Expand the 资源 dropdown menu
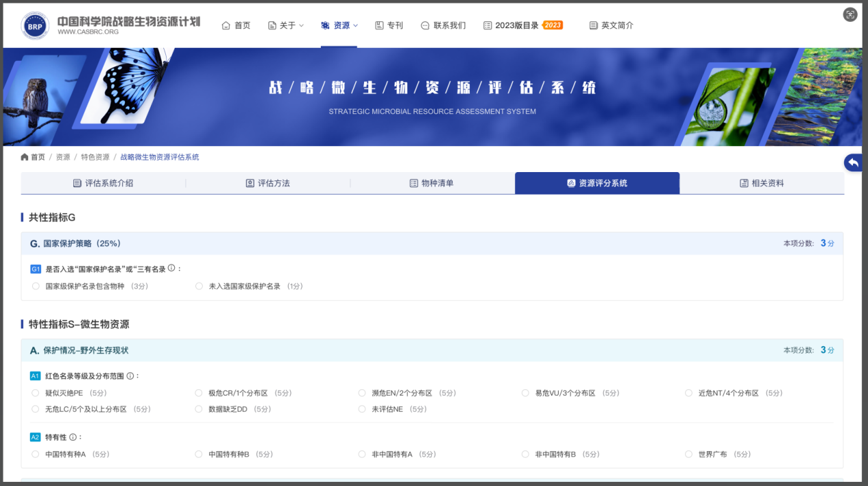 click(339, 25)
